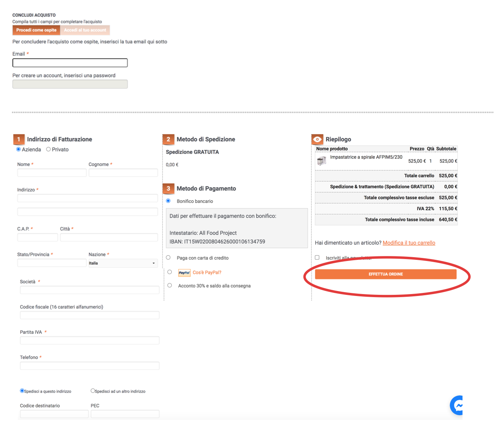
Task: Focus the Email input field
Action: coord(70,63)
